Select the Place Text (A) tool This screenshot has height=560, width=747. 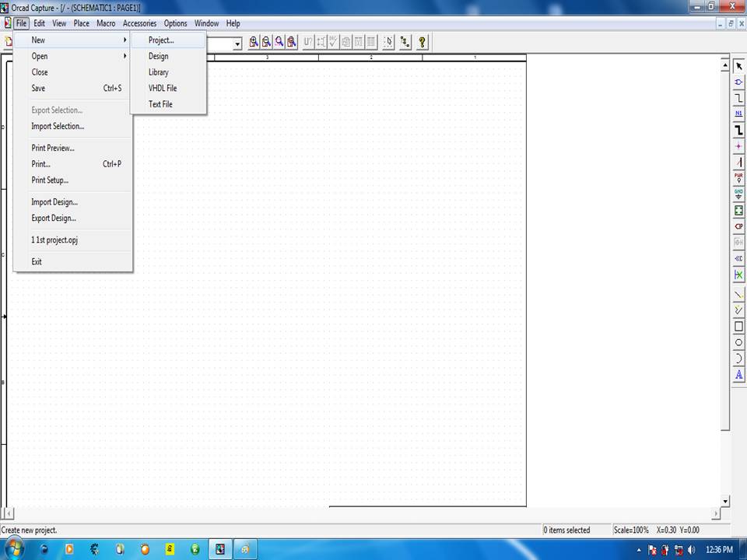[x=738, y=375]
